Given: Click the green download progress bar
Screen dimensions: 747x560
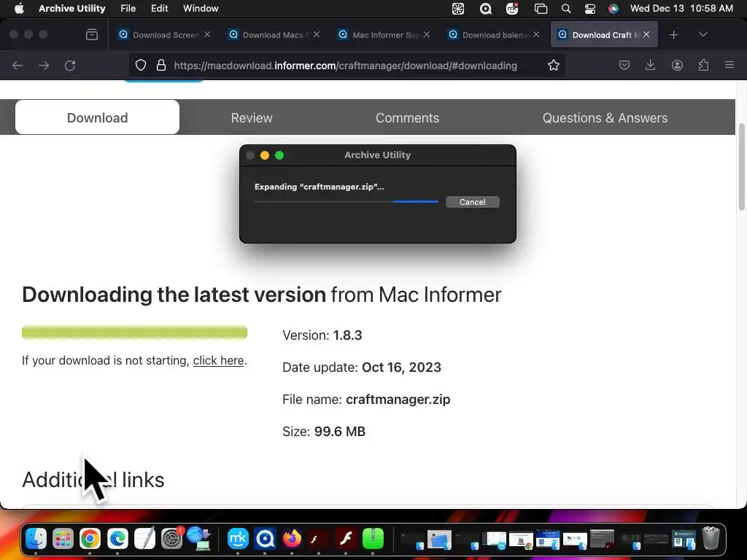Looking at the screenshot, I should coord(134,332).
